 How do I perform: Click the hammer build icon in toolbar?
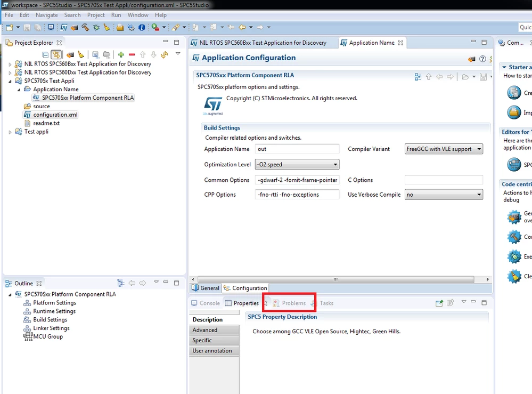85,27
